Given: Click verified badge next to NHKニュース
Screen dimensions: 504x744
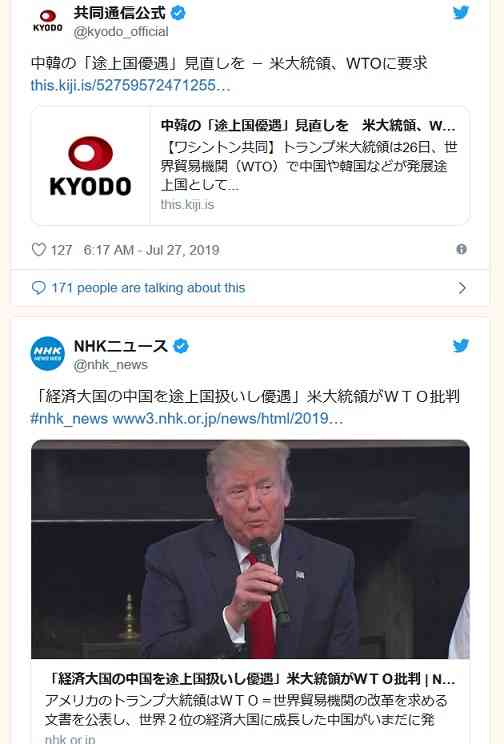Looking at the screenshot, I should [181, 346].
